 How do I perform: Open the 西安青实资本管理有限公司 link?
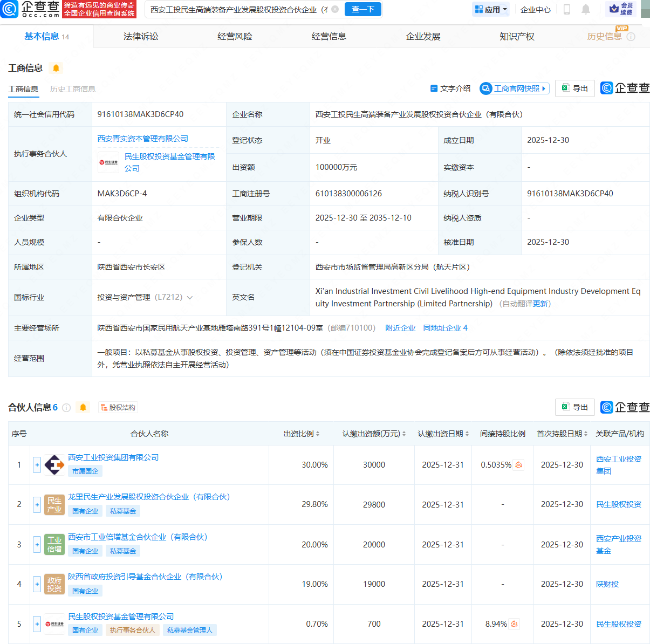coord(142,139)
